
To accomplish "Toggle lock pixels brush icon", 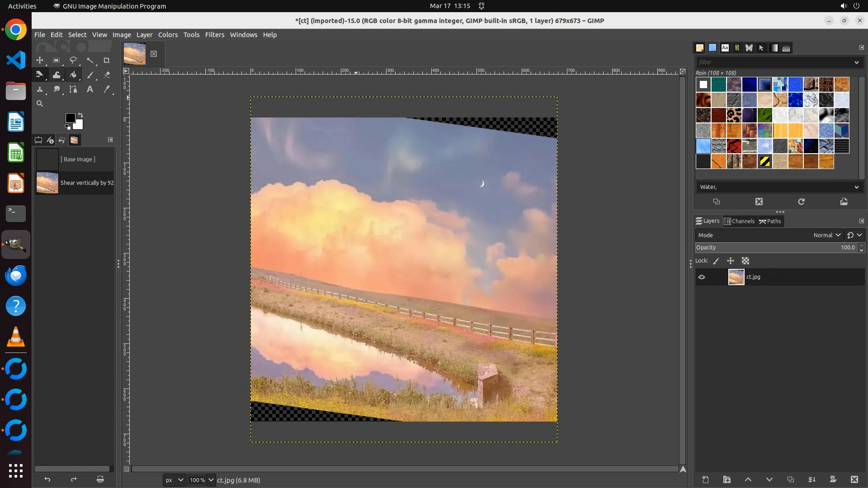I will click(716, 261).
